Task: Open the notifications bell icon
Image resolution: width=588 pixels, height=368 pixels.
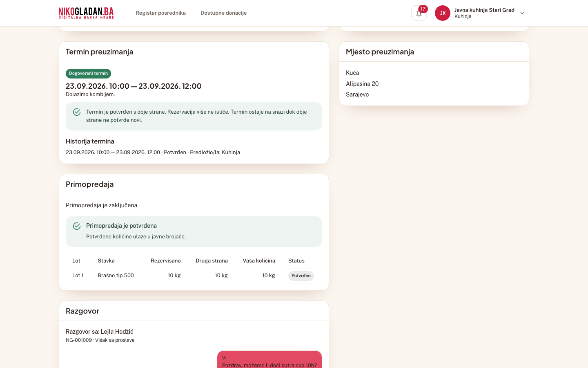Action: pos(419,13)
